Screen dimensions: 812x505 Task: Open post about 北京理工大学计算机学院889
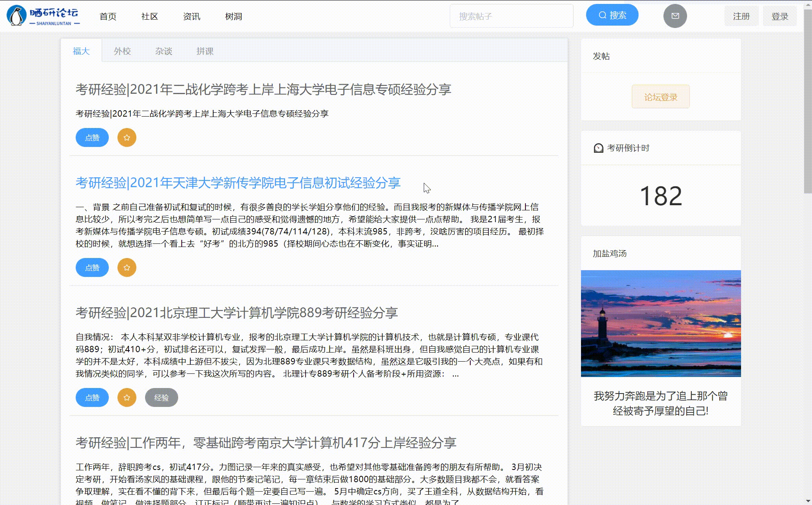point(237,313)
